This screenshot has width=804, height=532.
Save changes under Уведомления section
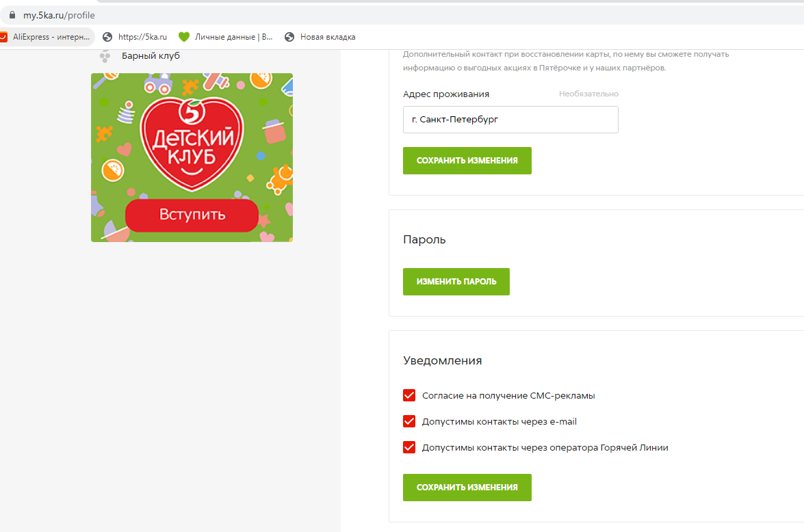point(467,488)
